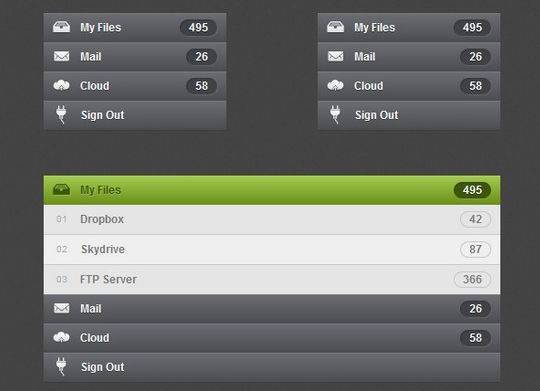540x391 pixels.
Task: Click the file tray icon in the green My Files header
Action: click(62, 189)
